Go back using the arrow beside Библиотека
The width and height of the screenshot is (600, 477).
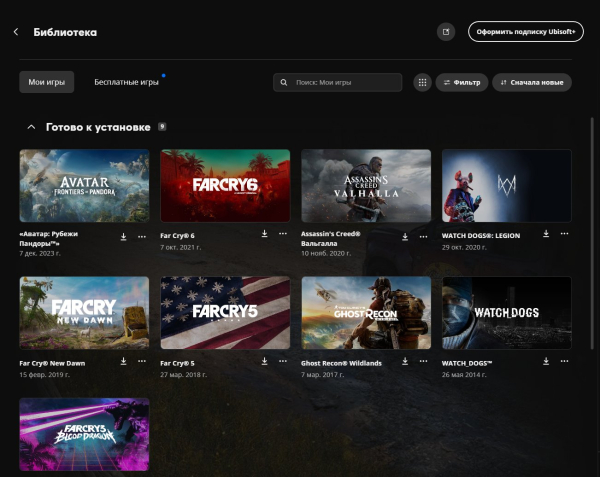point(16,32)
